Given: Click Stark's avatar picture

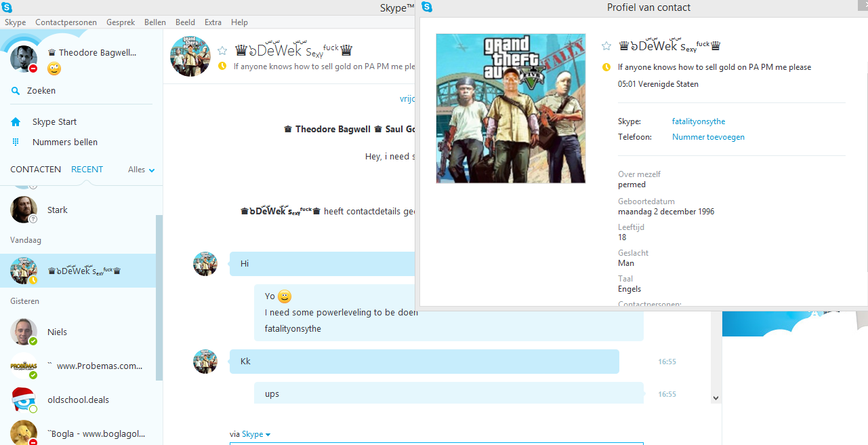Looking at the screenshot, I should coord(24,210).
